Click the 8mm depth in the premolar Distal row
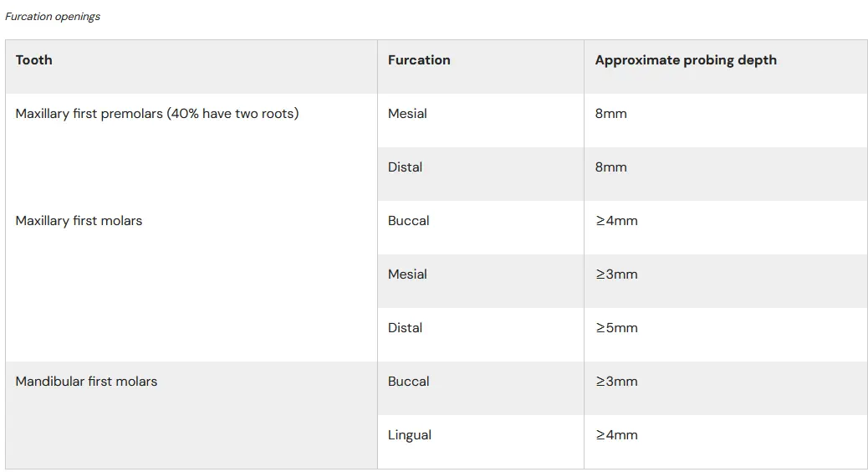This screenshot has width=868, height=472. coord(726,174)
